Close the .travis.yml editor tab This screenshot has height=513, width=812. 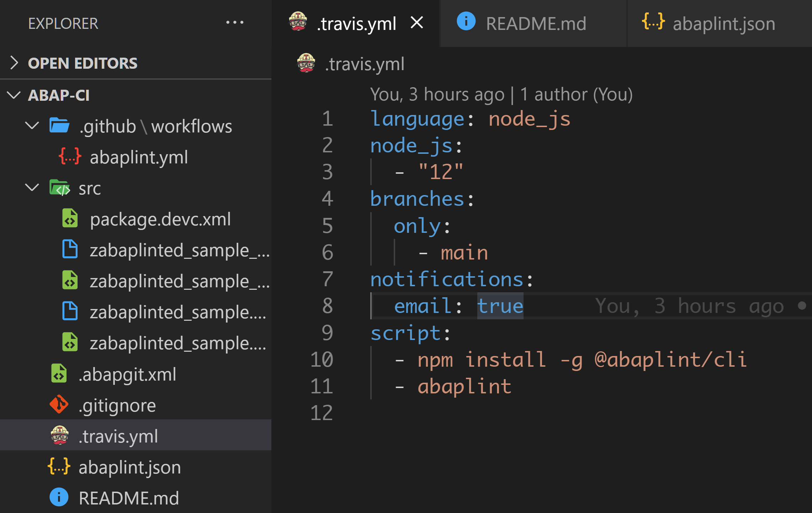416,23
